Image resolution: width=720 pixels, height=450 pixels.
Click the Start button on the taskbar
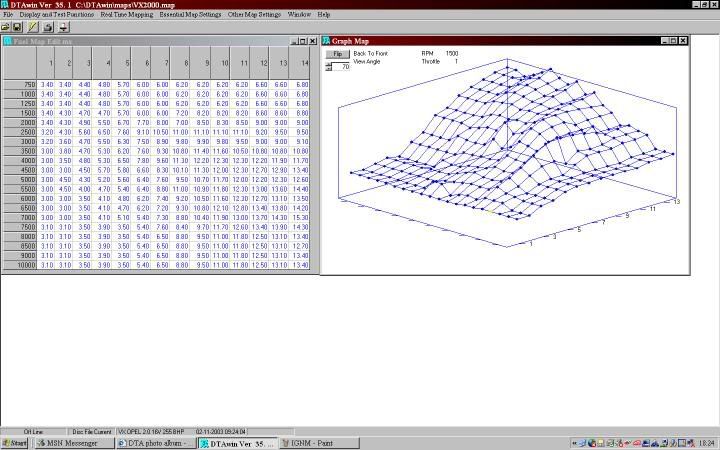[x=14, y=443]
